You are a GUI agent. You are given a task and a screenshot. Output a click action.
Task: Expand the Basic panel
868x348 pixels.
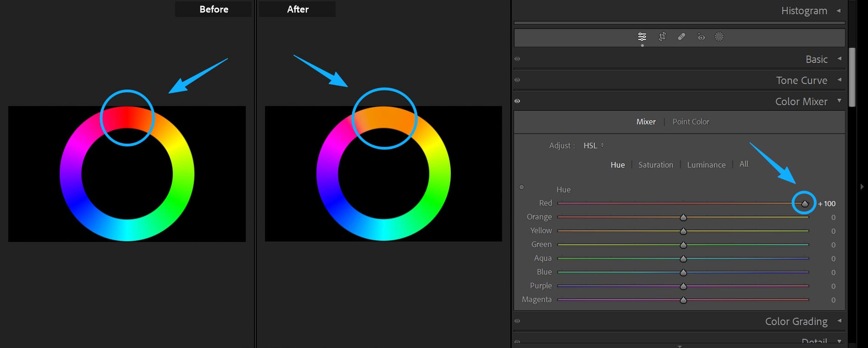pos(839,58)
